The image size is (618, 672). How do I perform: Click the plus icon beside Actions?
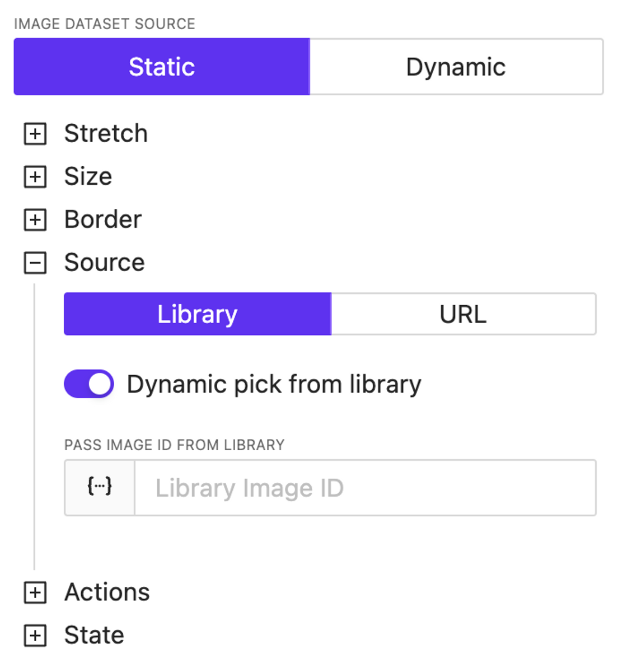click(x=35, y=592)
